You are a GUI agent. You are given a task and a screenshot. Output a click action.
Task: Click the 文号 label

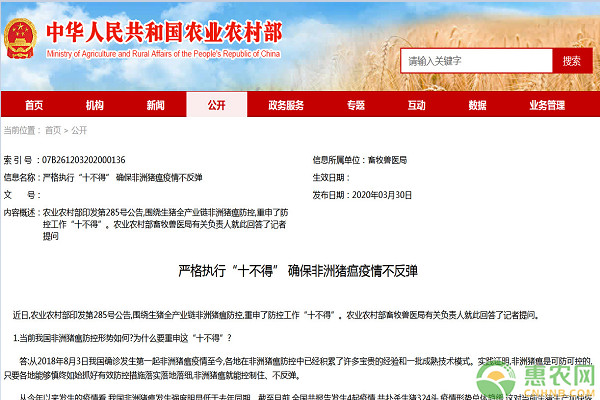coord(22,195)
